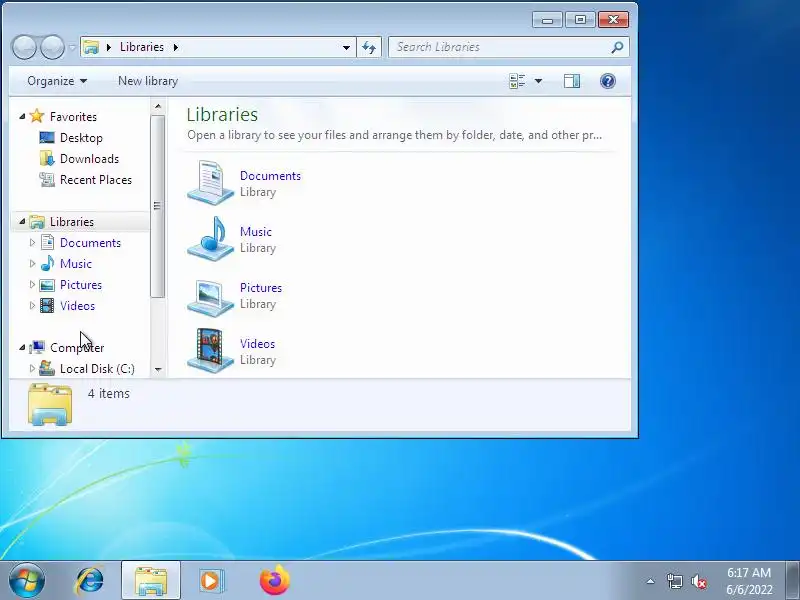Viewport: 800px width, 600px height.
Task: Click the Libraries breadcrumb in address bar
Action: coord(142,47)
